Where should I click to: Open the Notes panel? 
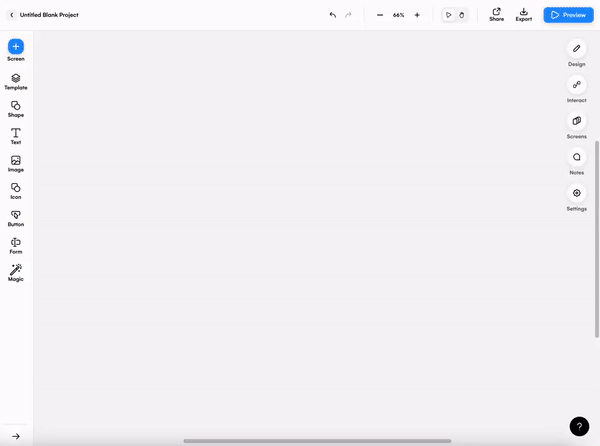(x=577, y=157)
